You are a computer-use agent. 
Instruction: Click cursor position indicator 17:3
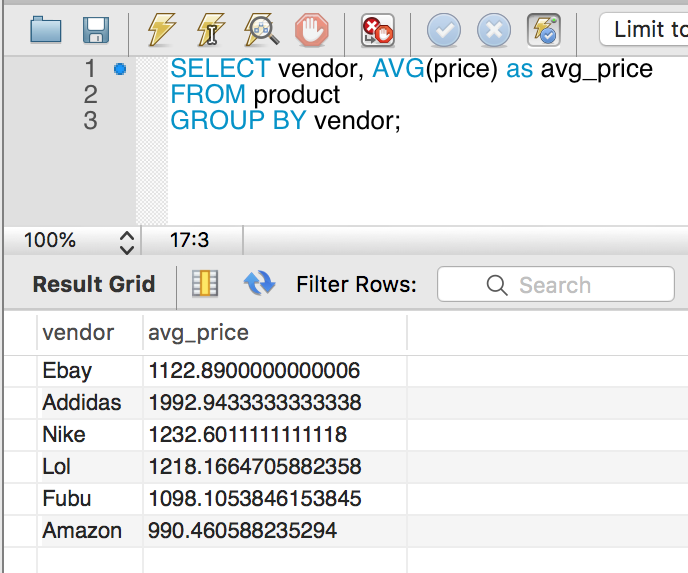click(190, 240)
